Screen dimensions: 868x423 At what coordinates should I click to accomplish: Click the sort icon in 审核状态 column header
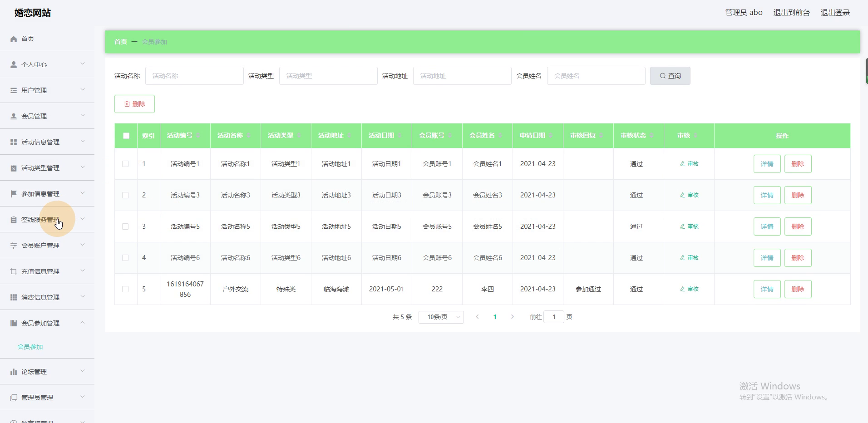tap(651, 136)
